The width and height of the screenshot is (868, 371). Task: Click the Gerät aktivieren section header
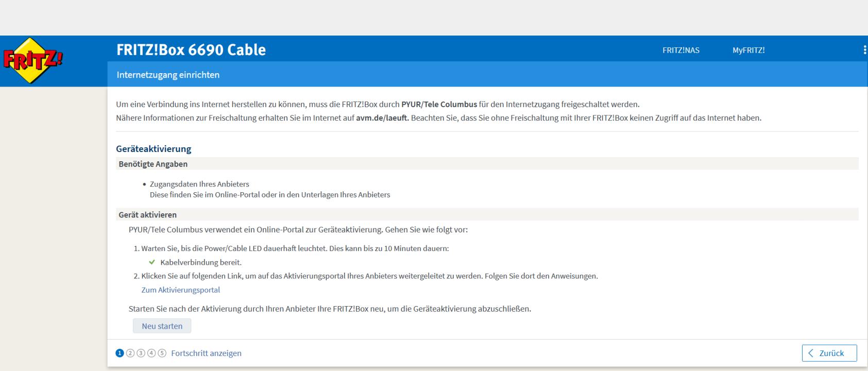point(147,214)
